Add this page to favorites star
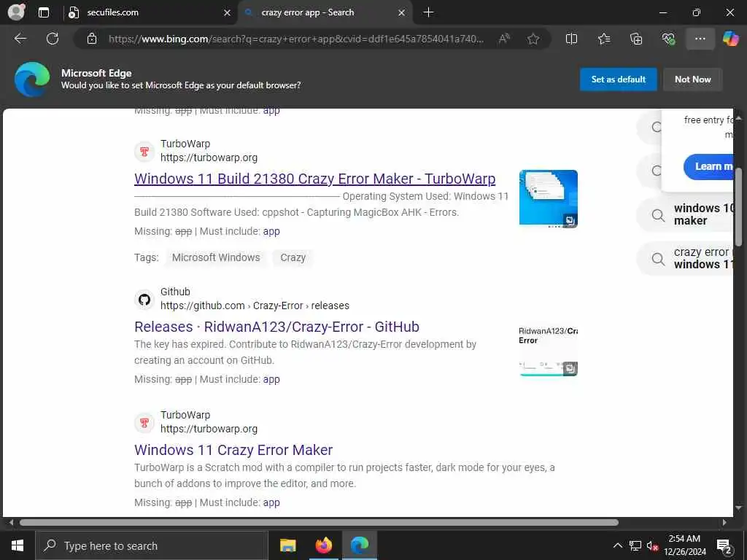The image size is (747, 560). (x=533, y=39)
